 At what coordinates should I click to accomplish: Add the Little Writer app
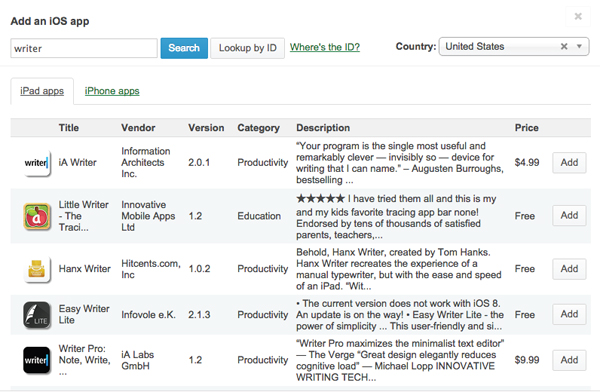(569, 216)
